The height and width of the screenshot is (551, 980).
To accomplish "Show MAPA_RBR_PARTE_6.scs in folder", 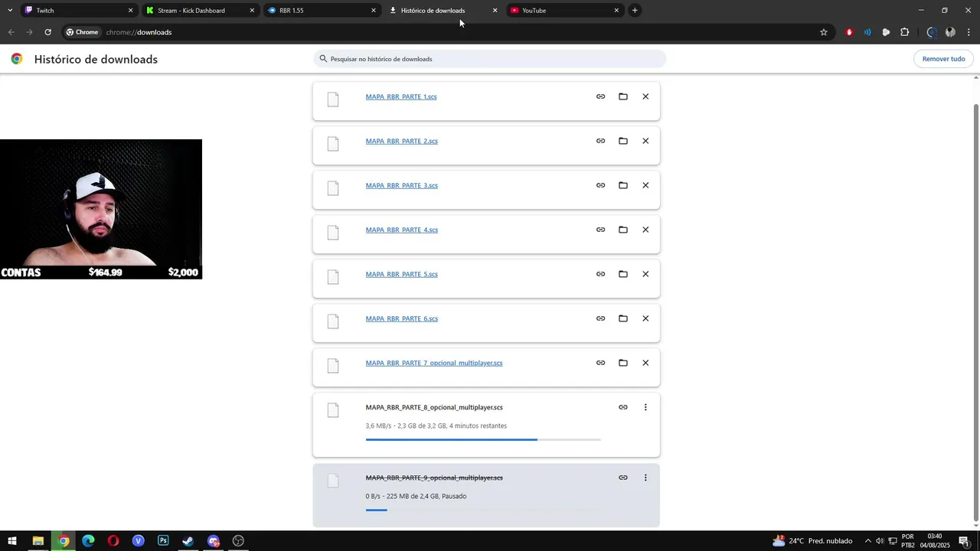I will [x=623, y=318].
